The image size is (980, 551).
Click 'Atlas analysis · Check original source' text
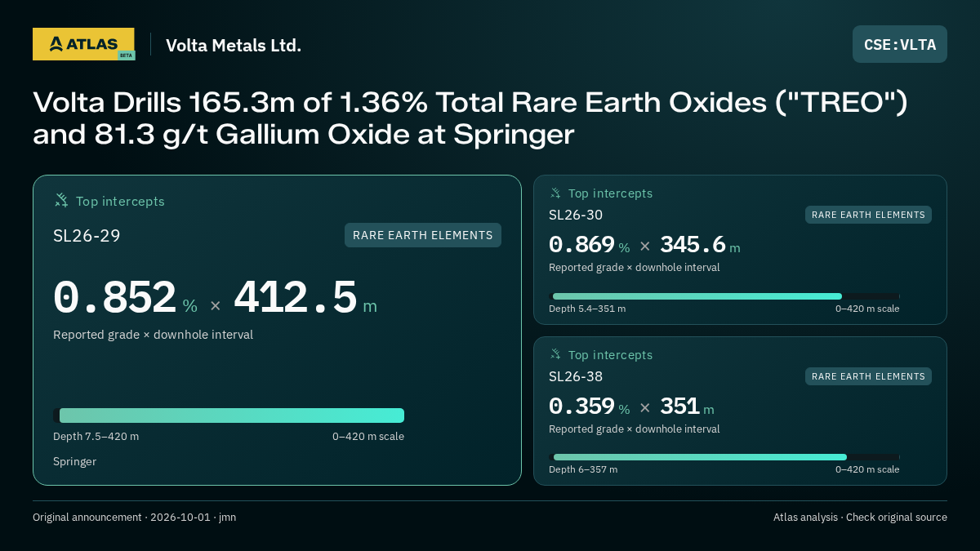(860, 517)
